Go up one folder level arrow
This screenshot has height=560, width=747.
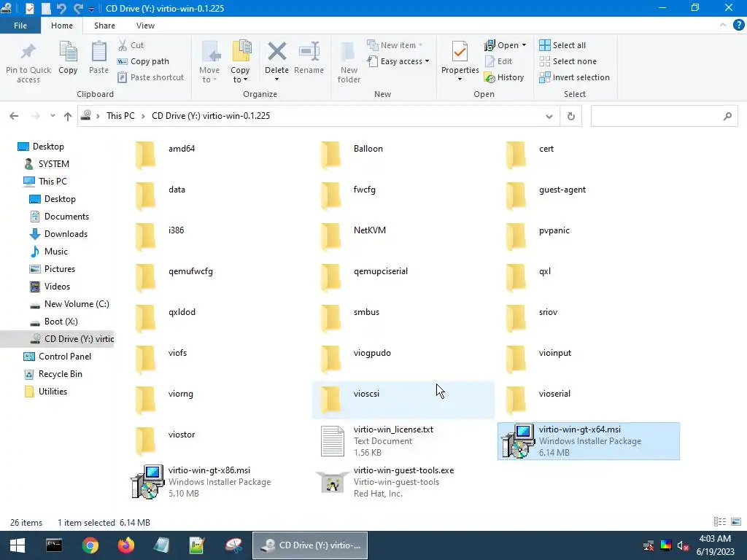(68, 116)
